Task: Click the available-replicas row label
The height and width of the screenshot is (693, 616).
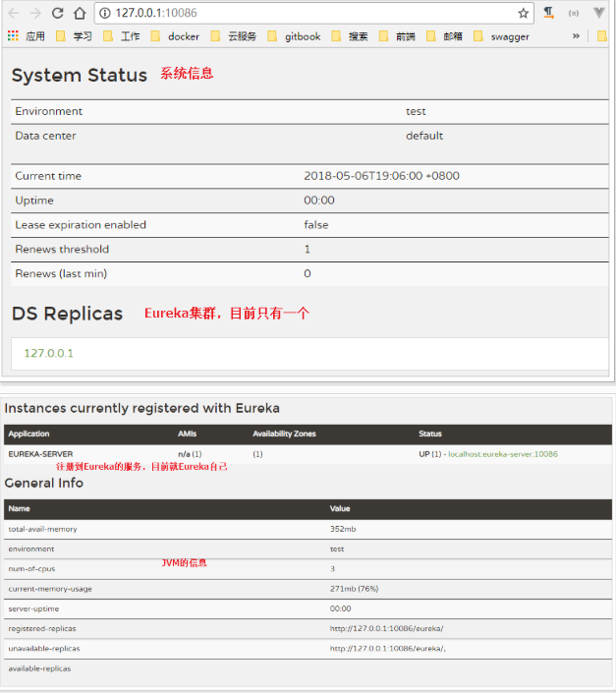Action: [x=39, y=668]
